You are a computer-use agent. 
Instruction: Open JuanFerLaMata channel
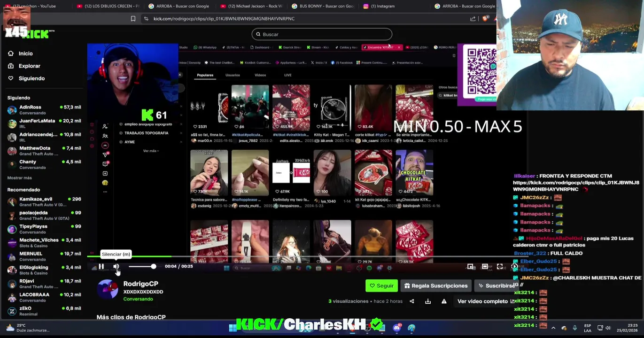pos(44,123)
